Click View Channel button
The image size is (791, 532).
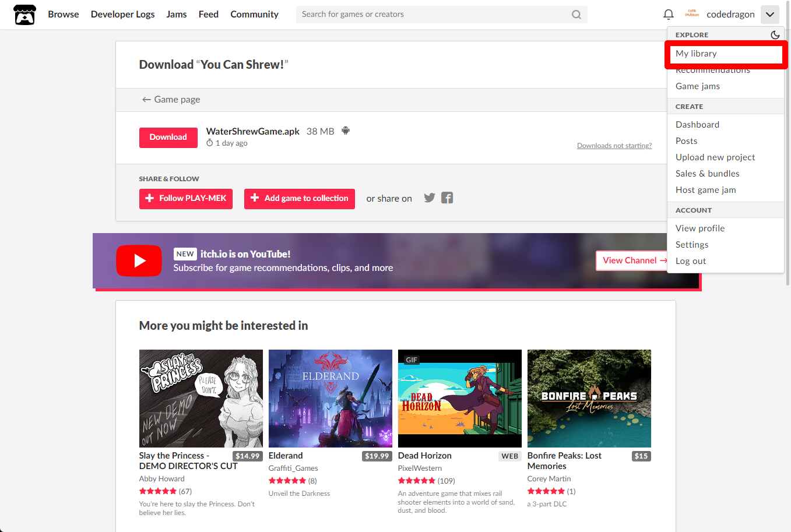632,260
